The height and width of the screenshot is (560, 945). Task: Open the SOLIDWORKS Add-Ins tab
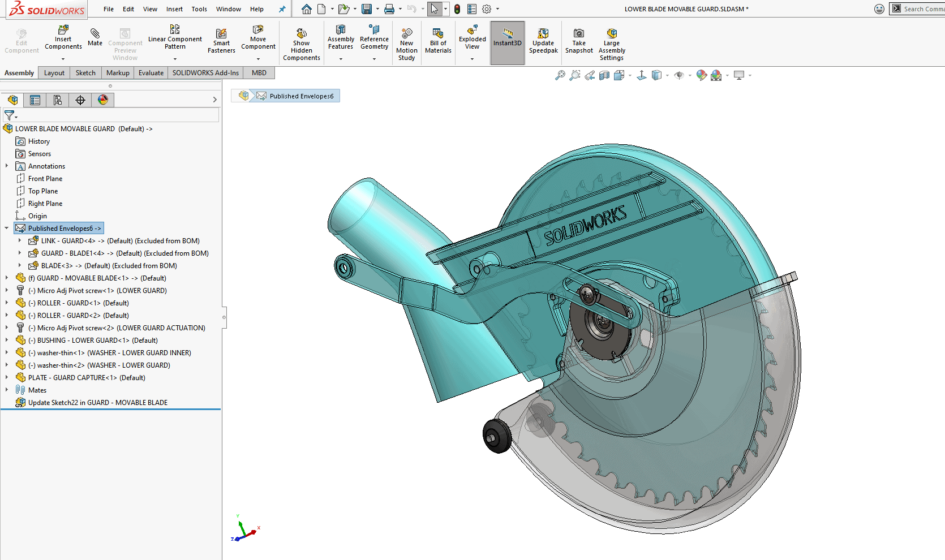[205, 72]
